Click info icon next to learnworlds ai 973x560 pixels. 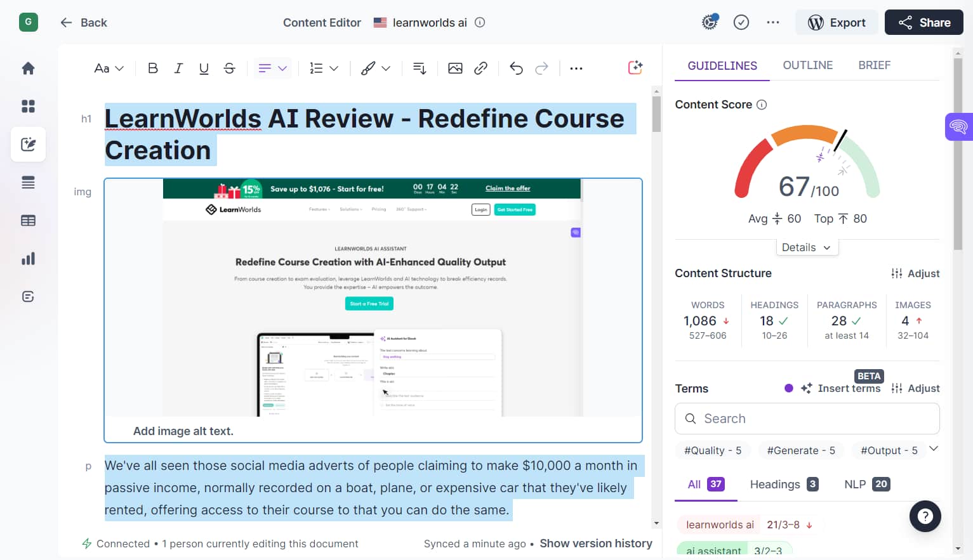tap(480, 22)
